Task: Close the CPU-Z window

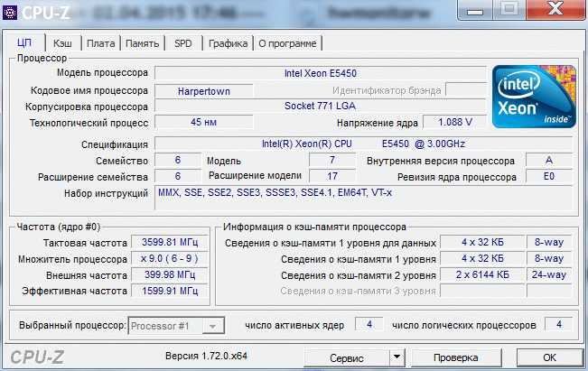Action: 555,10
